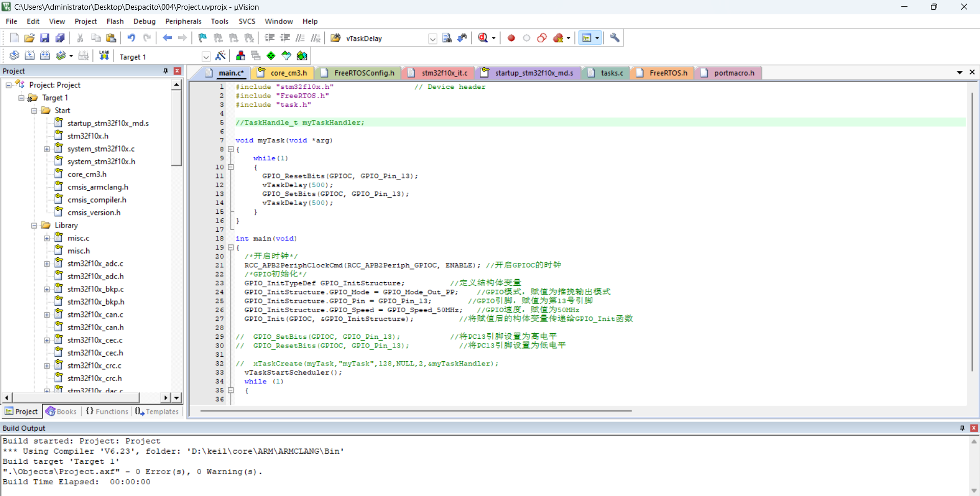
Task: Download code to flash with LOAD
Action: (x=104, y=56)
